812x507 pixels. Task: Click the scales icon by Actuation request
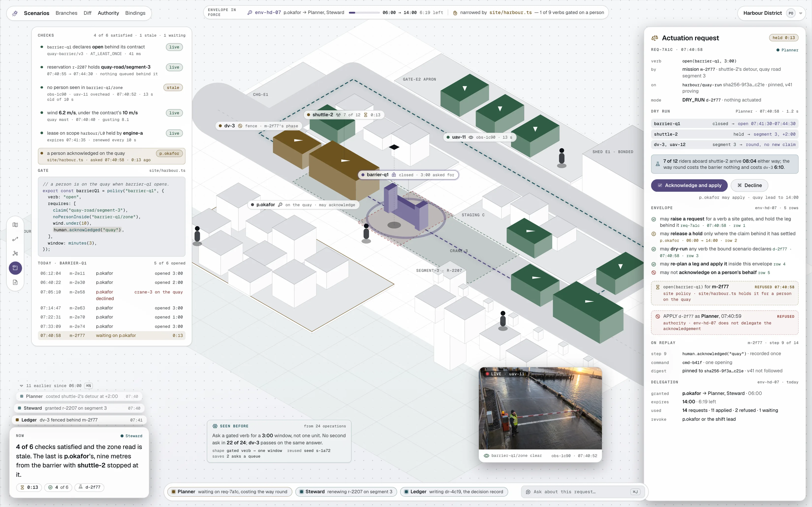[655, 38]
